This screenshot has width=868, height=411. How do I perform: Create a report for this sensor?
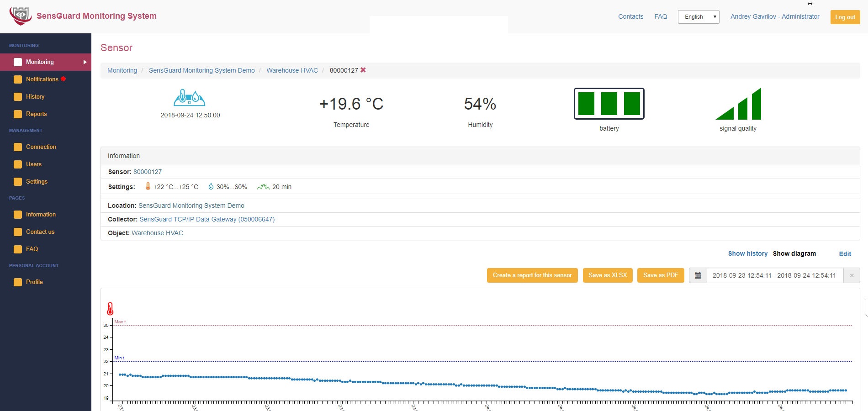tap(532, 275)
